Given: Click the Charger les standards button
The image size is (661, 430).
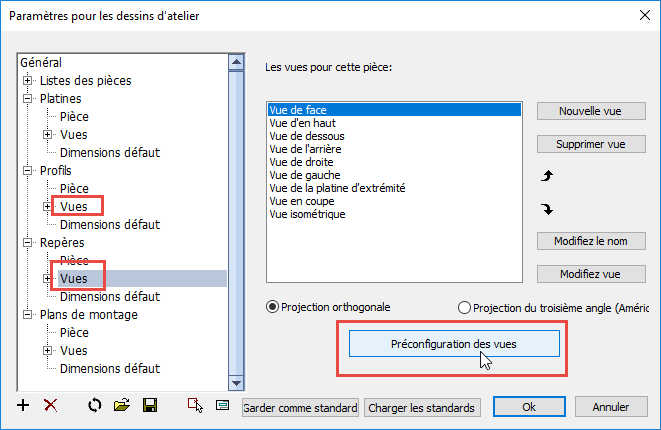Looking at the screenshot, I should [x=422, y=408].
